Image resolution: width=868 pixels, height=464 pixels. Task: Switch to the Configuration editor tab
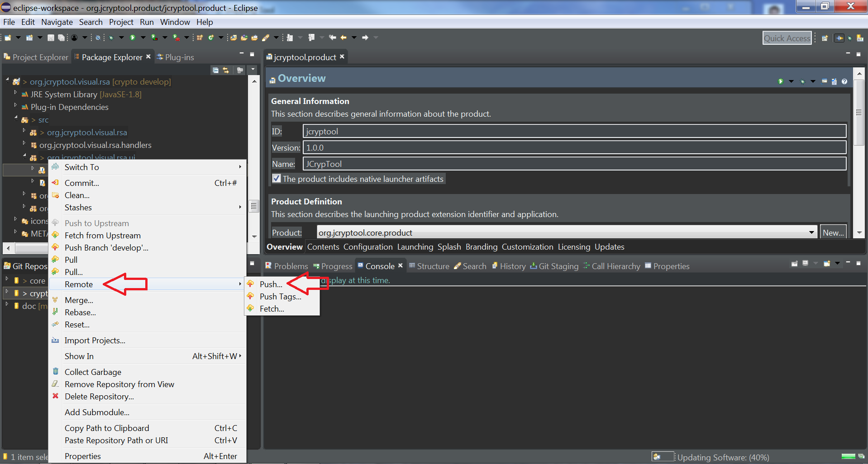tap(368, 246)
